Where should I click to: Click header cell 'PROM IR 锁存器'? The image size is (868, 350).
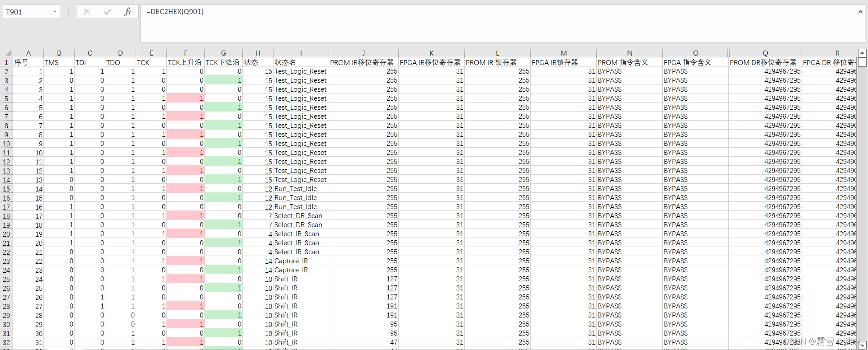click(497, 62)
